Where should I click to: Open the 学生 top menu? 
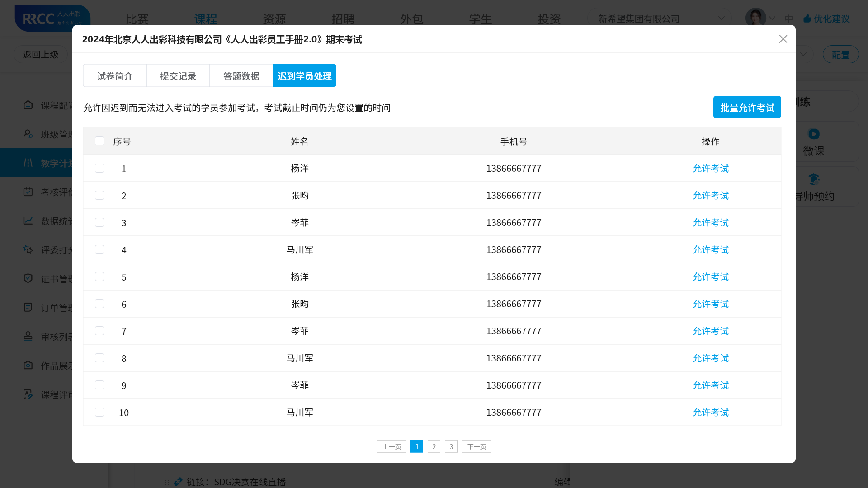[x=481, y=19]
